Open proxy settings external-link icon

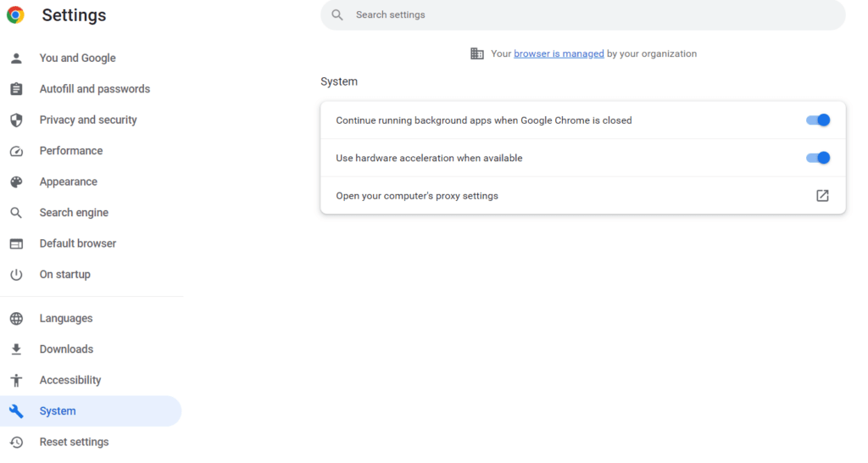pyautogui.click(x=822, y=196)
